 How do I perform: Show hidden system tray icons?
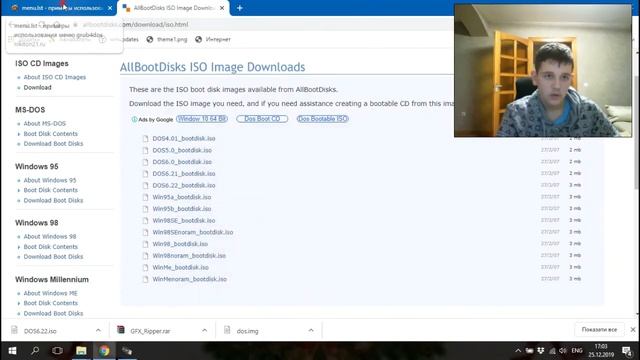click(518, 351)
